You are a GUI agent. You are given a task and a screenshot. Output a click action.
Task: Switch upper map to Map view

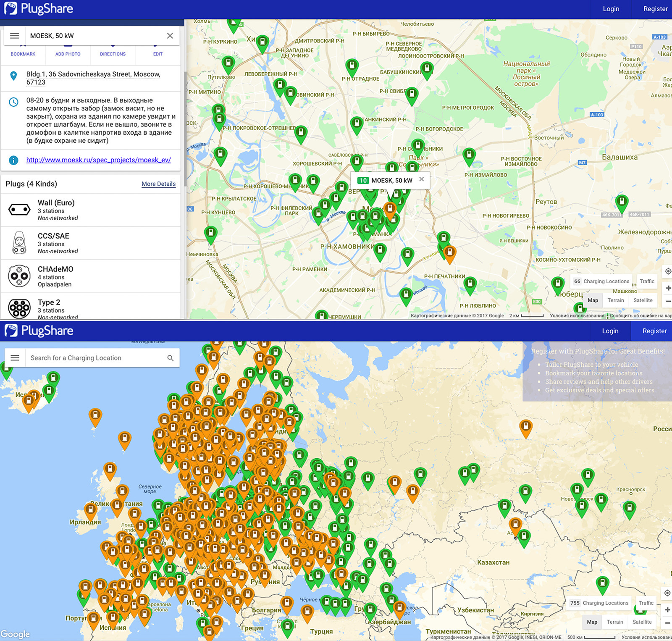pyautogui.click(x=593, y=300)
